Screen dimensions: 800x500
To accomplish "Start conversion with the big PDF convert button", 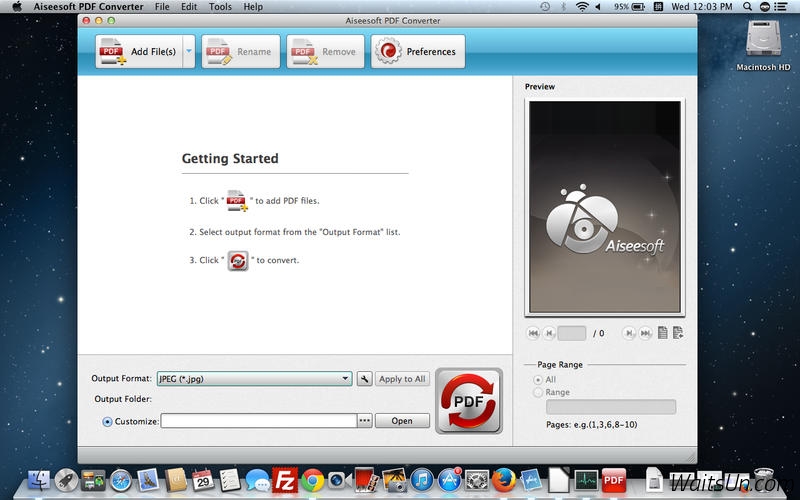I will (x=469, y=401).
